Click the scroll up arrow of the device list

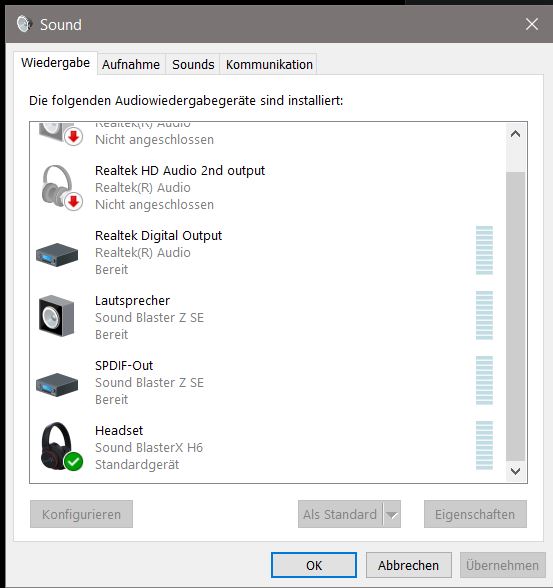pyautogui.click(x=516, y=134)
